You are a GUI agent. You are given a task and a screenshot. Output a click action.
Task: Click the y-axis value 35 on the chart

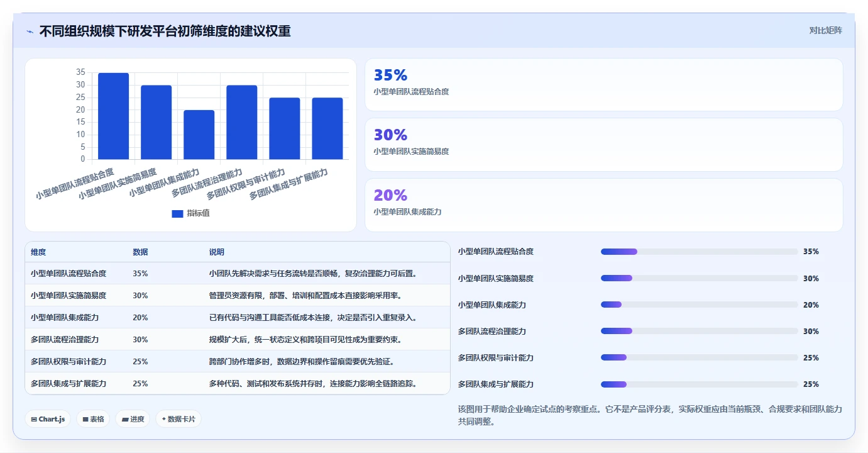coord(80,72)
